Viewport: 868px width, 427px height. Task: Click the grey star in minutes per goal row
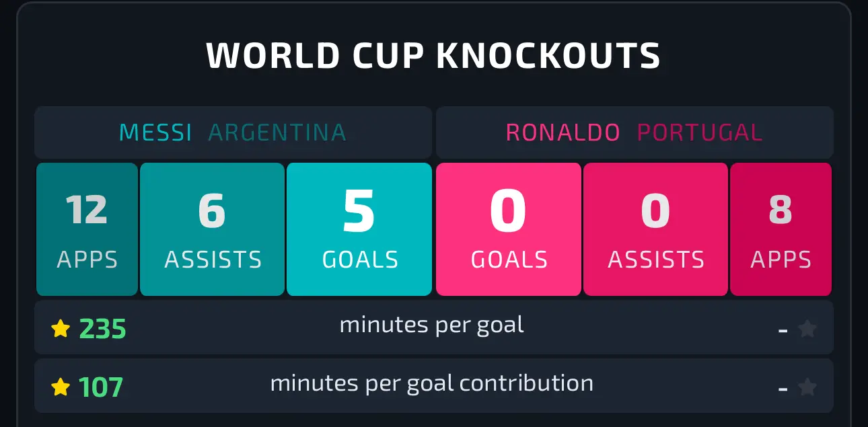(x=807, y=329)
